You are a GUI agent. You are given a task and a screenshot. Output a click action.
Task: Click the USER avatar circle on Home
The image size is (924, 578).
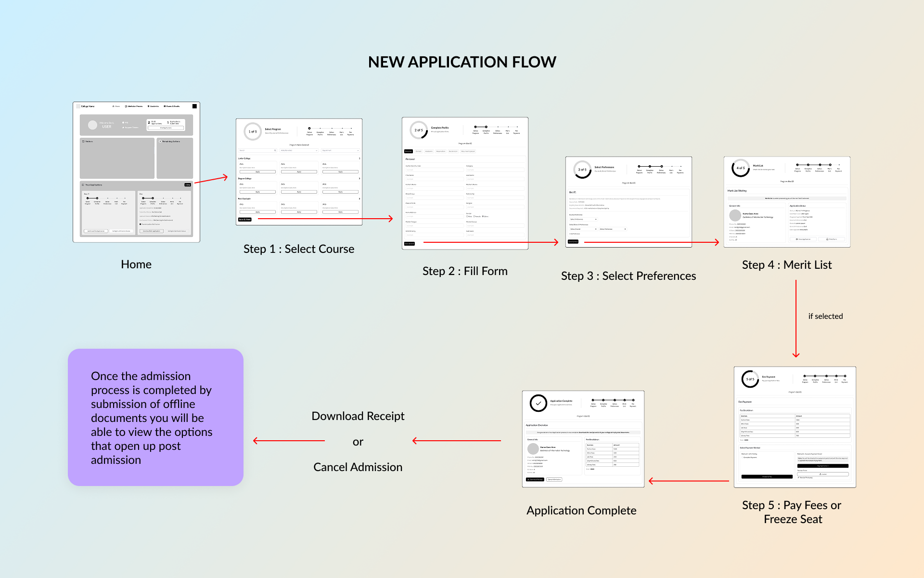92,125
